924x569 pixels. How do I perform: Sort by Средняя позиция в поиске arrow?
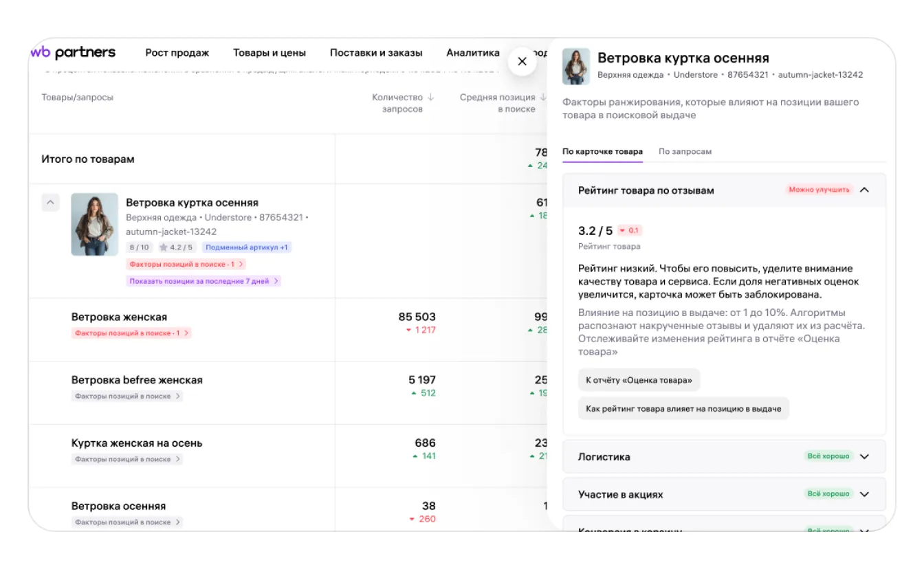[543, 98]
